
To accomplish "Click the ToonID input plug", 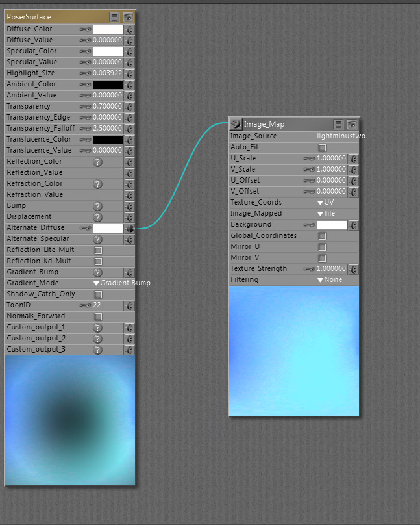I will [x=129, y=305].
